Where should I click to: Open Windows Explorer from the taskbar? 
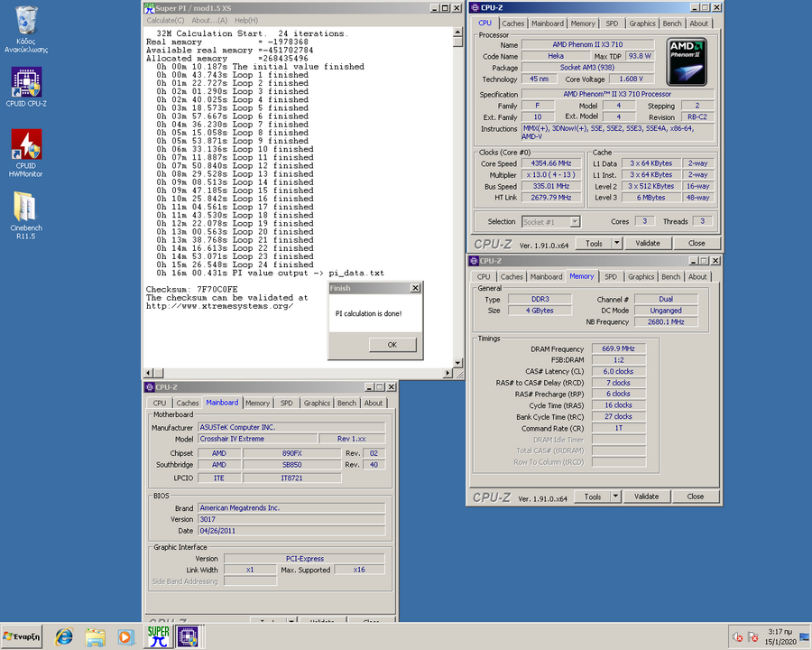coord(96,636)
